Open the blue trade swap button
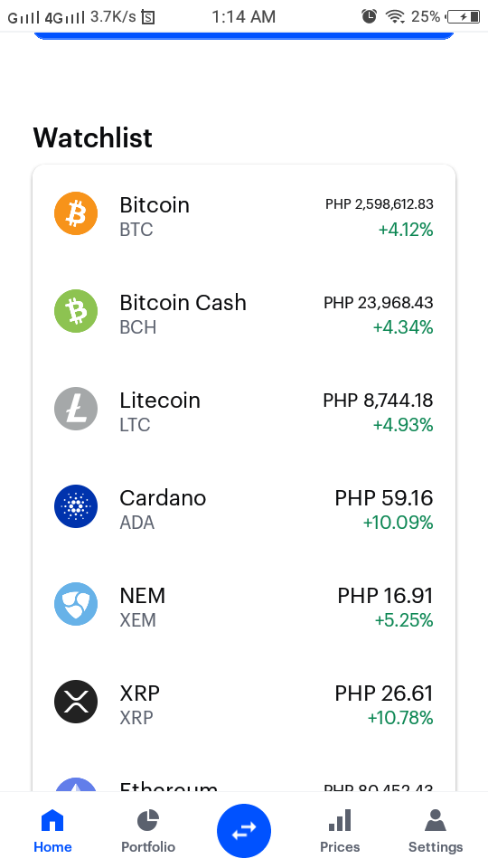The width and height of the screenshot is (488, 868). point(244,830)
